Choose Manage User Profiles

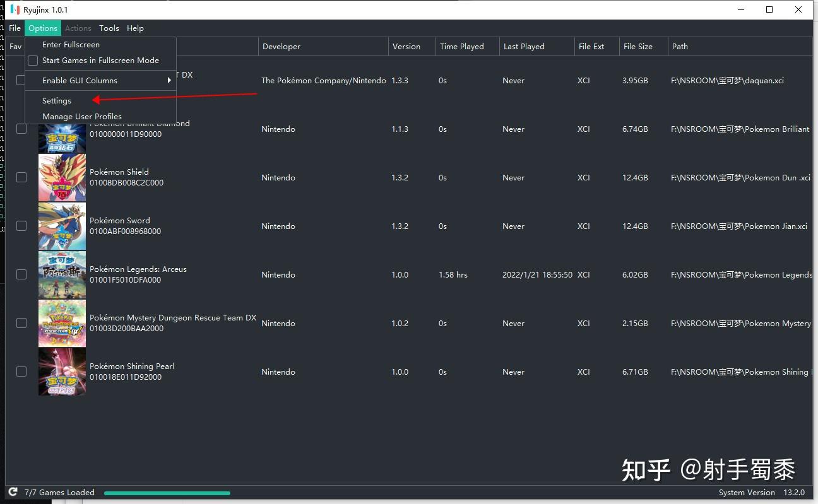pyautogui.click(x=81, y=116)
